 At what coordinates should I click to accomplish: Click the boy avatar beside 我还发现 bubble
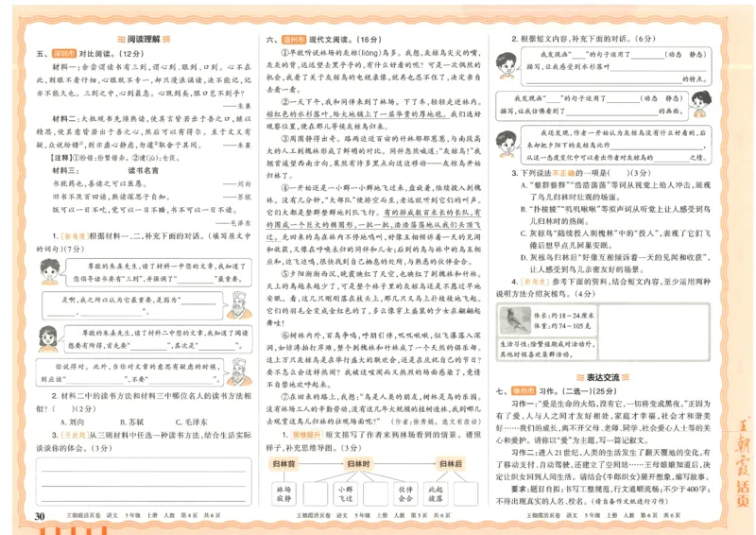(507, 145)
